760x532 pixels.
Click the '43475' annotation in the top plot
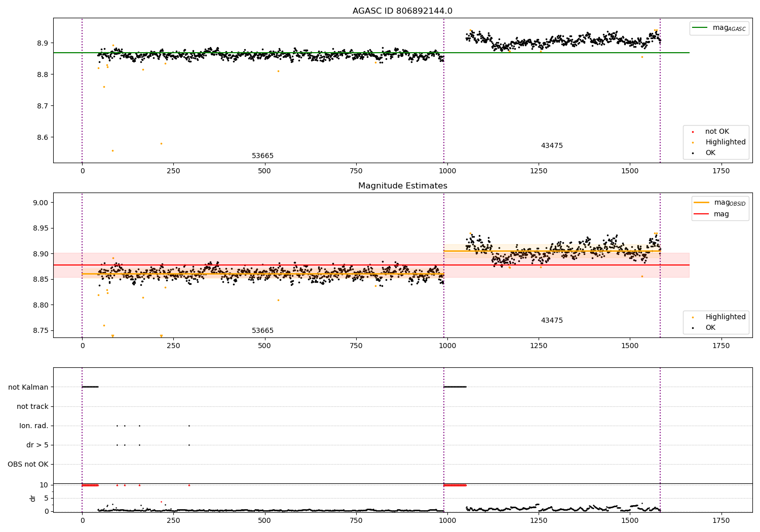click(552, 146)
